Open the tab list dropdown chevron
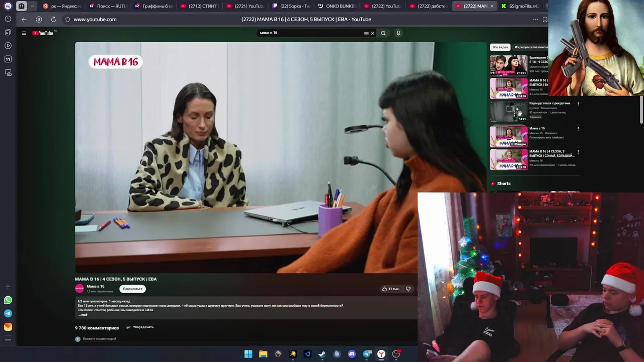The width and height of the screenshot is (644, 362). (x=32, y=6)
